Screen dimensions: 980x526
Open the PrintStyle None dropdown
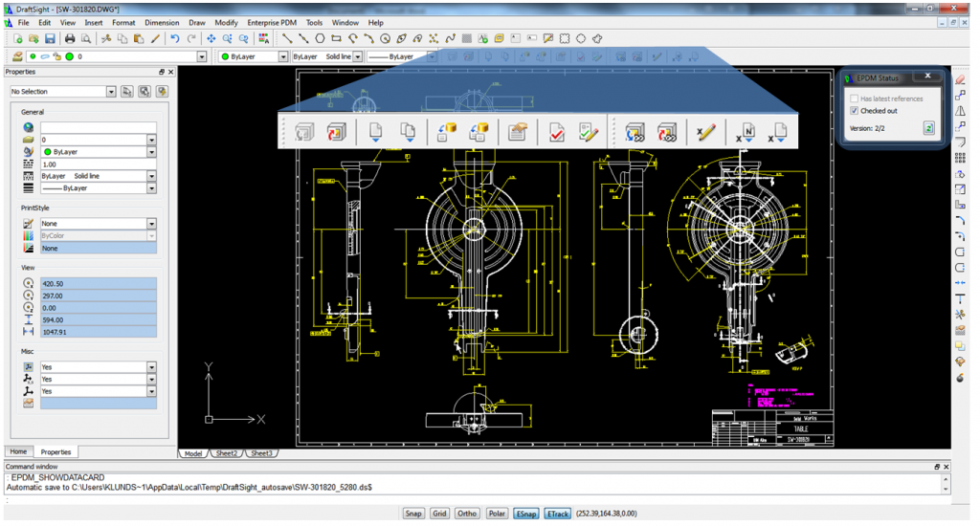pos(151,224)
